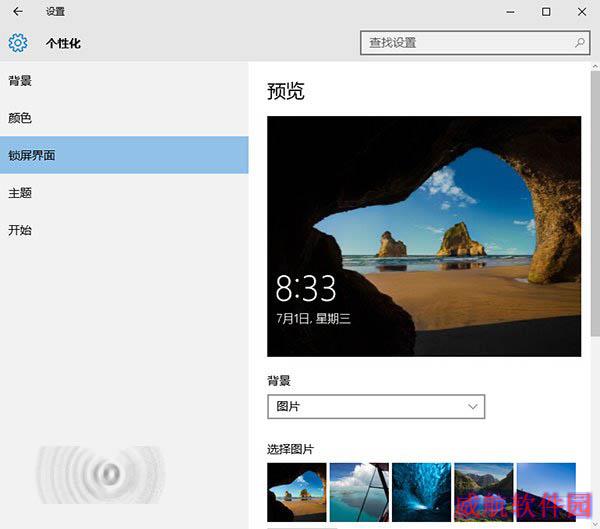Select 锁屏界面 in the sidebar

(124, 155)
